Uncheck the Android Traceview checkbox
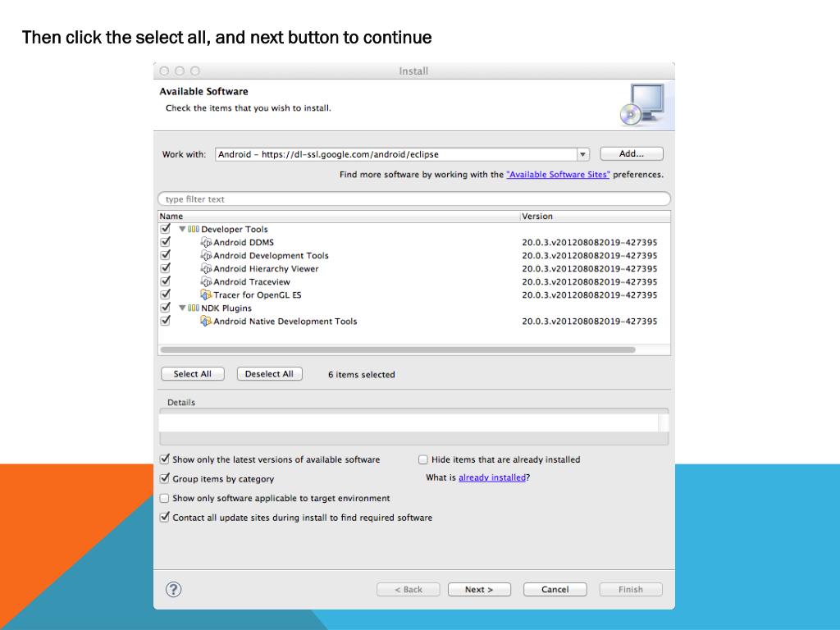This screenshot has width=840, height=630. click(165, 281)
